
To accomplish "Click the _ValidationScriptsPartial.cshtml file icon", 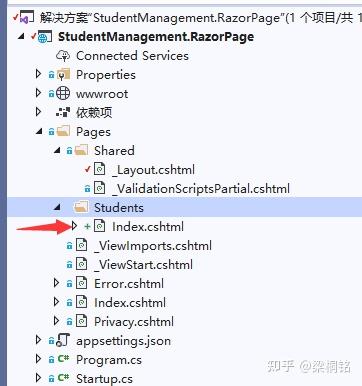I will (x=100, y=188).
